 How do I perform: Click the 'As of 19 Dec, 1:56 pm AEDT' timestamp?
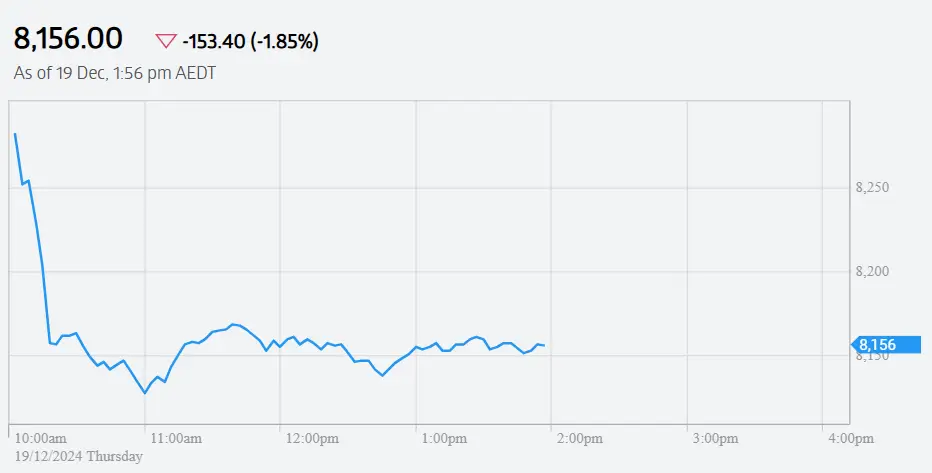point(115,72)
